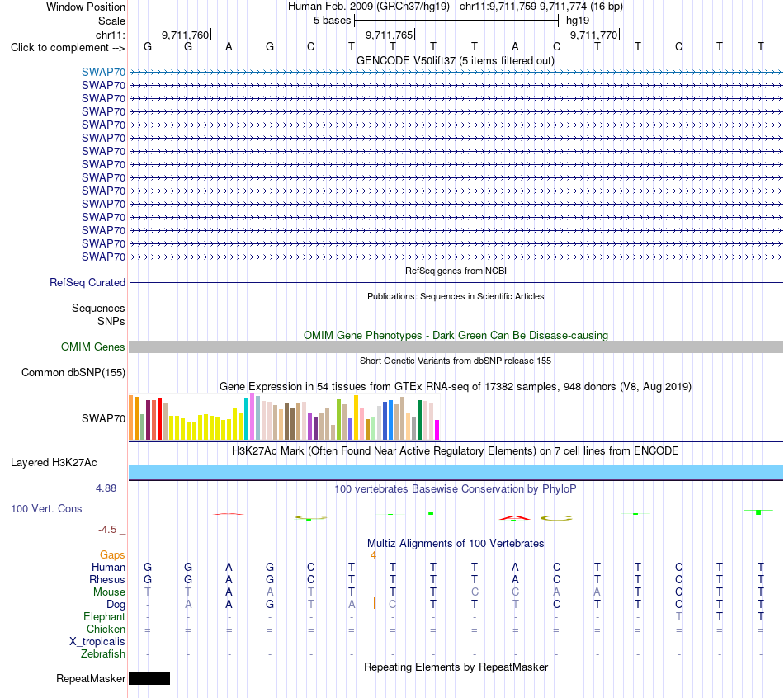Click the orange Gaps label
This screenshot has height=698, width=784.
click(x=112, y=554)
